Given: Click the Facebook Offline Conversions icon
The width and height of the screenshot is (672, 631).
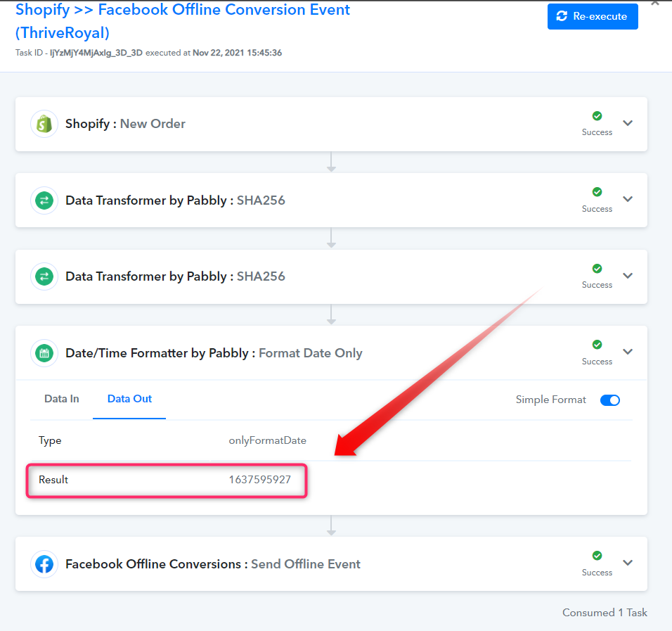Looking at the screenshot, I should point(44,564).
